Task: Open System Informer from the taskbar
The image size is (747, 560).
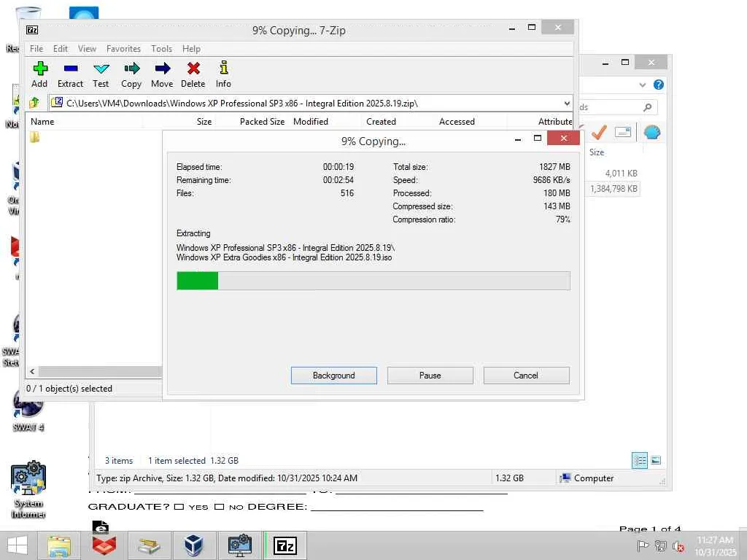Action: click(239, 545)
